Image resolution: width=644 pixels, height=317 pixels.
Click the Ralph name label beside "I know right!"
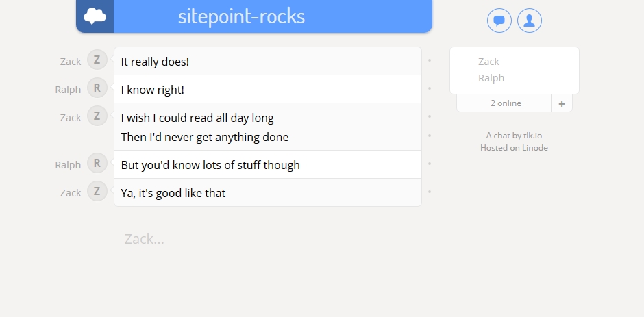pyautogui.click(x=68, y=90)
